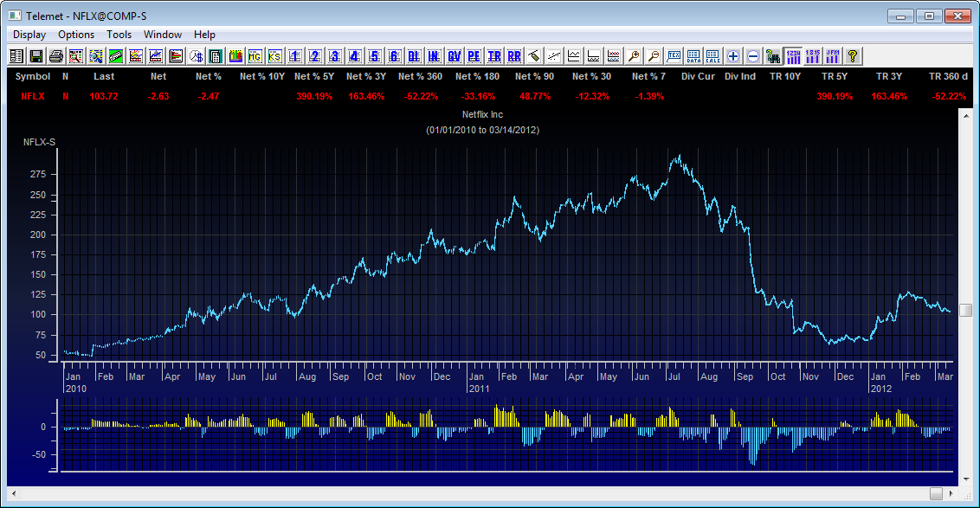980x508 pixels.
Task: Click the green ticker tape toolbar icon
Action: [116, 56]
